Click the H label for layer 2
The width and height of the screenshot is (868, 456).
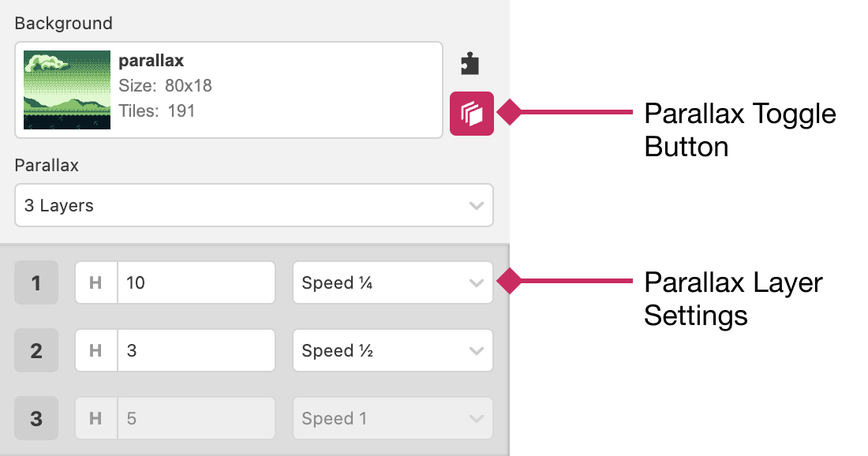pos(96,350)
